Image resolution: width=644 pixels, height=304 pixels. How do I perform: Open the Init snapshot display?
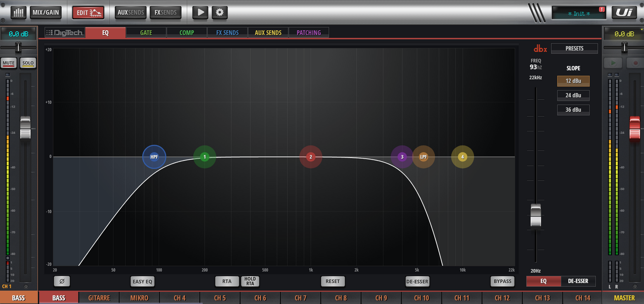(x=579, y=13)
